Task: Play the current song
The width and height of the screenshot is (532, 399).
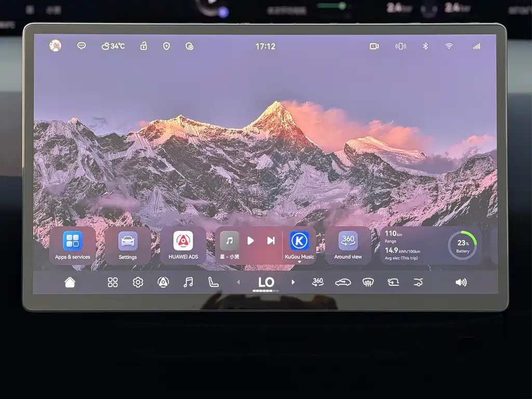Action: point(250,241)
